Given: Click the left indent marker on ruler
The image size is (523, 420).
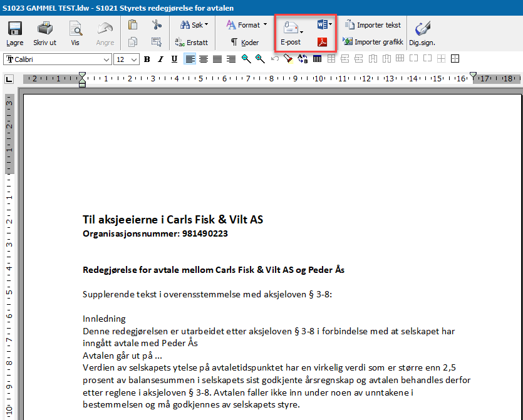Looking at the screenshot, I should (82, 80).
